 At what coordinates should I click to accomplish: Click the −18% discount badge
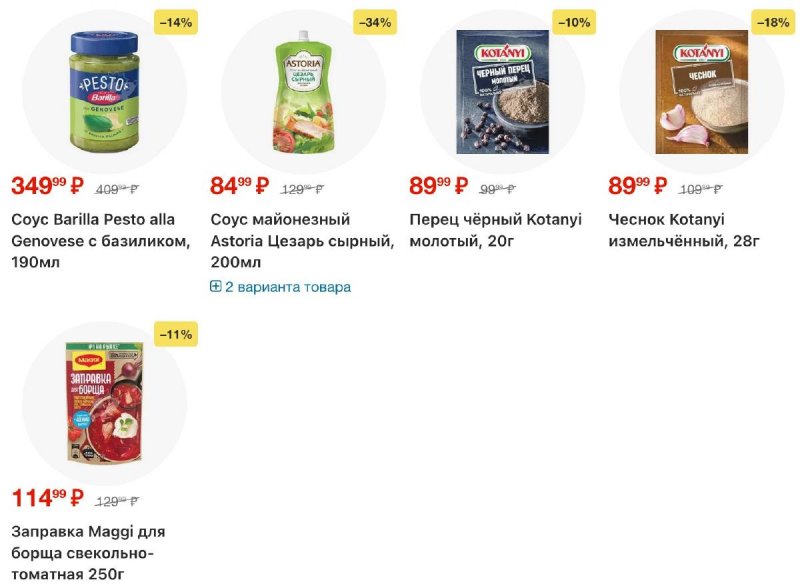773,22
